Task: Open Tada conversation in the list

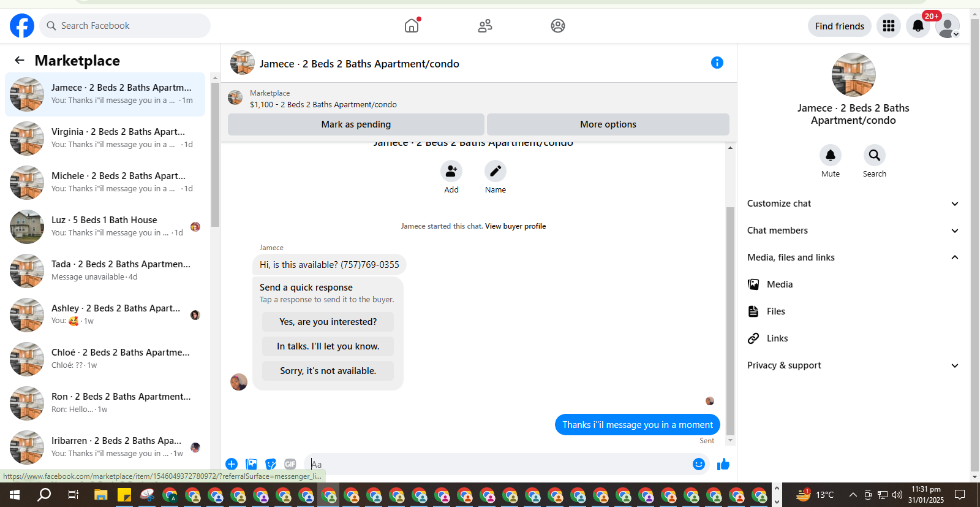Action: [x=105, y=271]
